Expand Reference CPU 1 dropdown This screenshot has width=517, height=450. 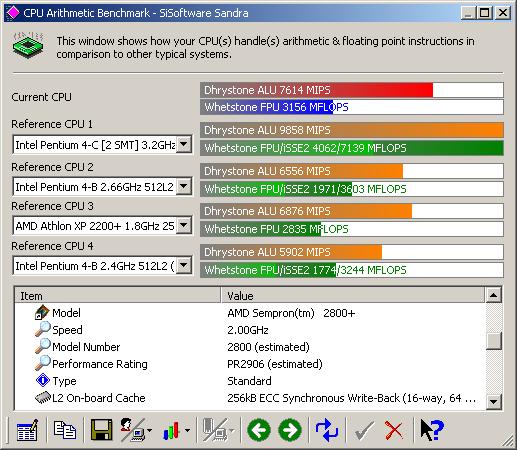tap(184, 144)
